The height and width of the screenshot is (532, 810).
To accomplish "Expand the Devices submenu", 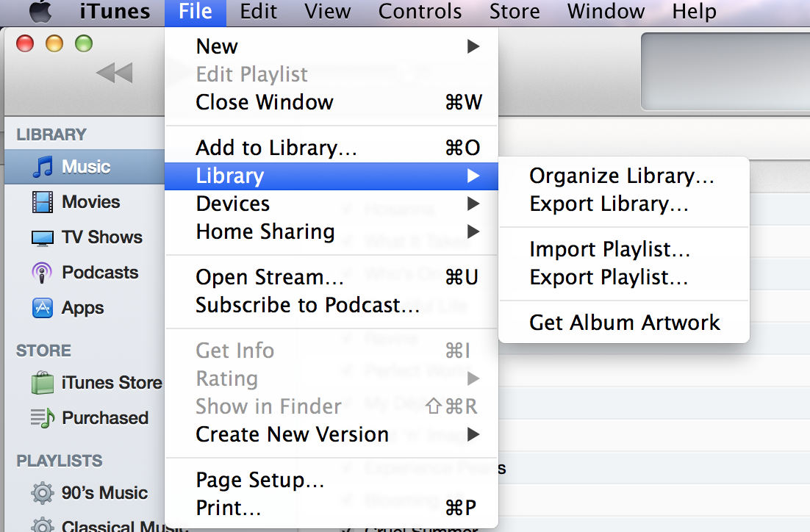I will (473, 204).
